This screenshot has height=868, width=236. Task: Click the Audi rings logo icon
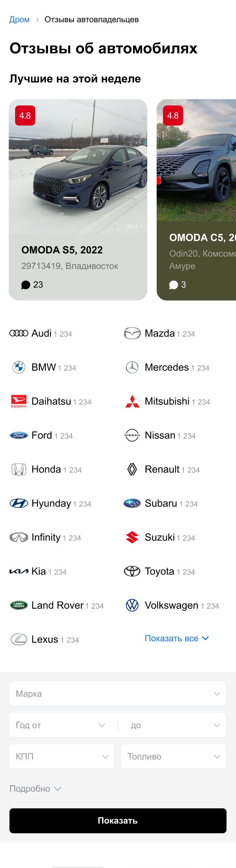19,333
